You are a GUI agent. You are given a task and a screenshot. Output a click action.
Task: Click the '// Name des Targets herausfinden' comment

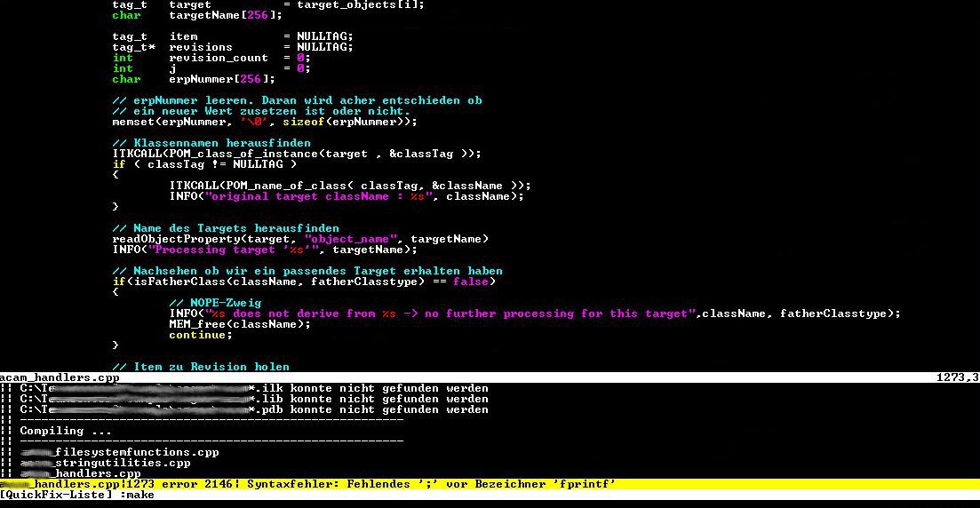tap(226, 229)
